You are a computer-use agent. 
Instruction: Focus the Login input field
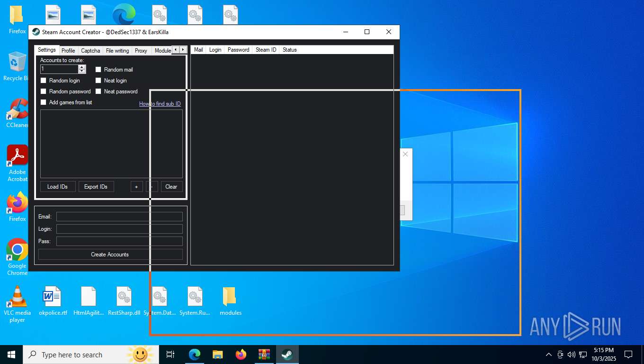[x=119, y=229]
